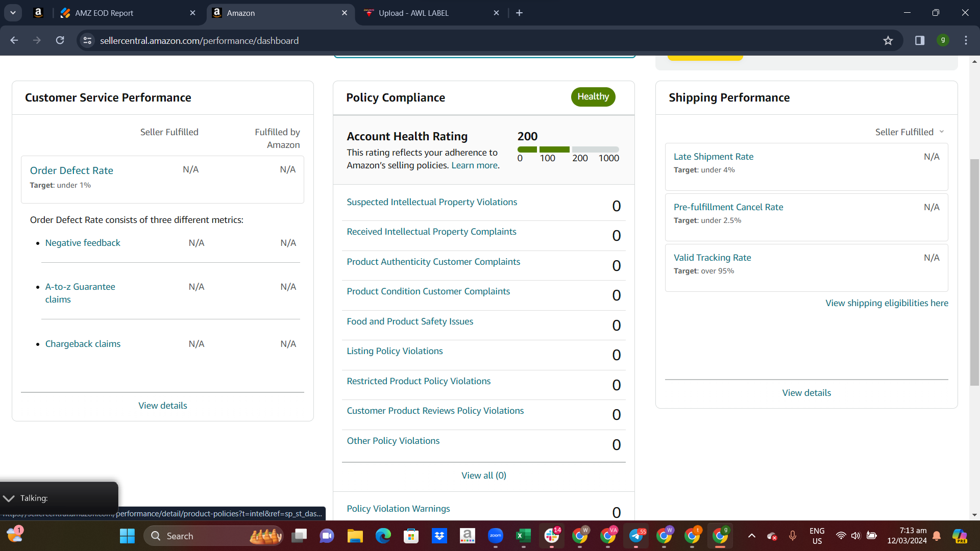
Task: Close the AMZ EOD Report tab
Action: coord(192,13)
